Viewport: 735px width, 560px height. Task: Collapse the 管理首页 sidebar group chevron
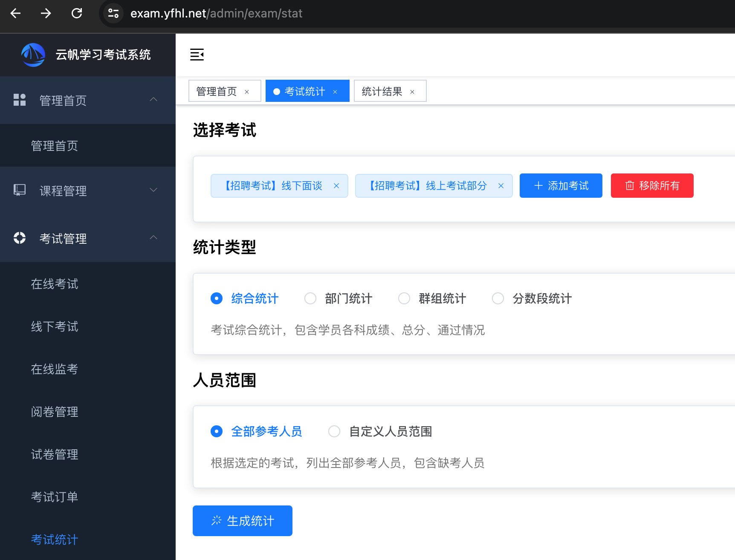pos(153,100)
